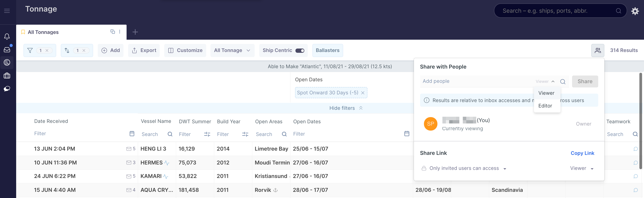Open the chat bubbles sidebar icon
The image size is (644, 198).
click(x=7, y=89)
